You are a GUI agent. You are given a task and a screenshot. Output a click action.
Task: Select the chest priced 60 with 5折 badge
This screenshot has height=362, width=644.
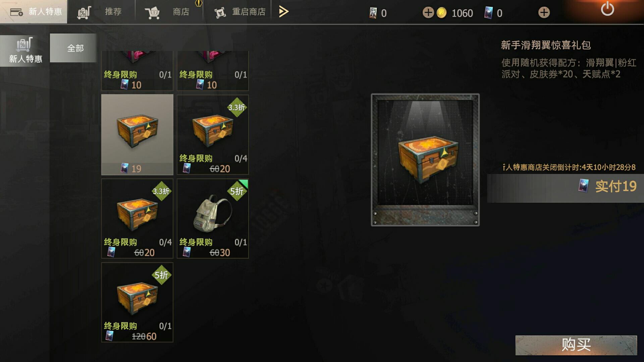(137, 302)
